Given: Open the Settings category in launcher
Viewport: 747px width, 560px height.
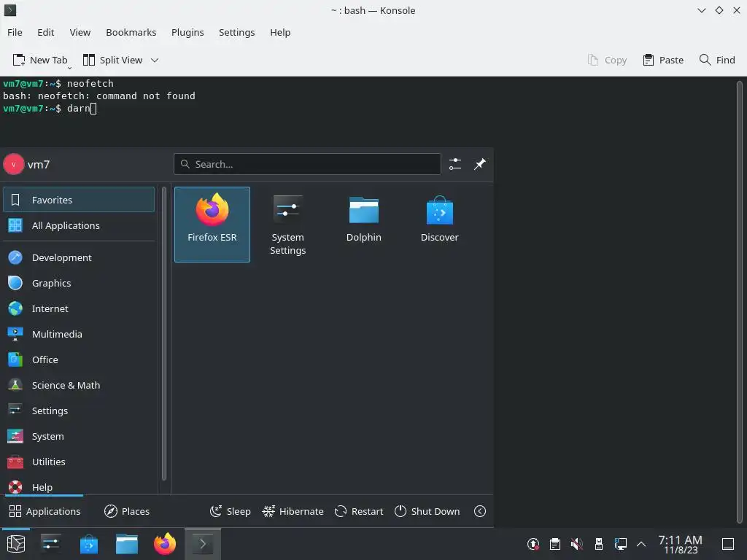Looking at the screenshot, I should point(79,411).
